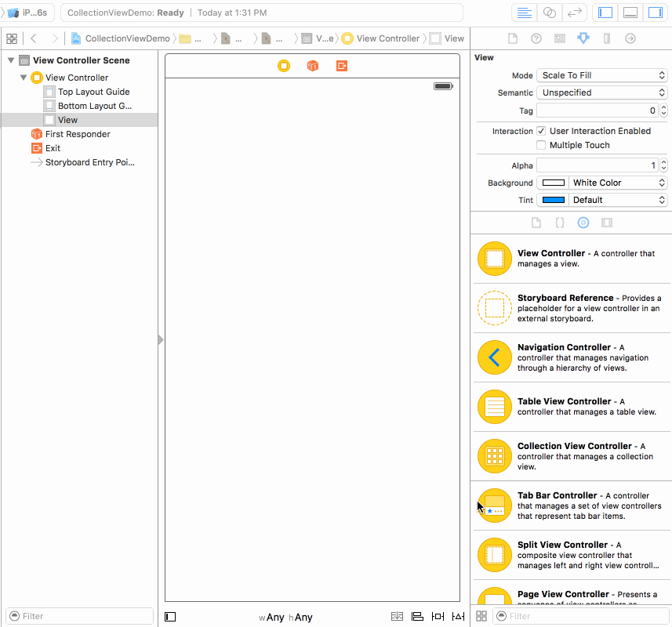Click the View Controller dock icon in canvas
The width and height of the screenshot is (672, 627).
click(284, 66)
